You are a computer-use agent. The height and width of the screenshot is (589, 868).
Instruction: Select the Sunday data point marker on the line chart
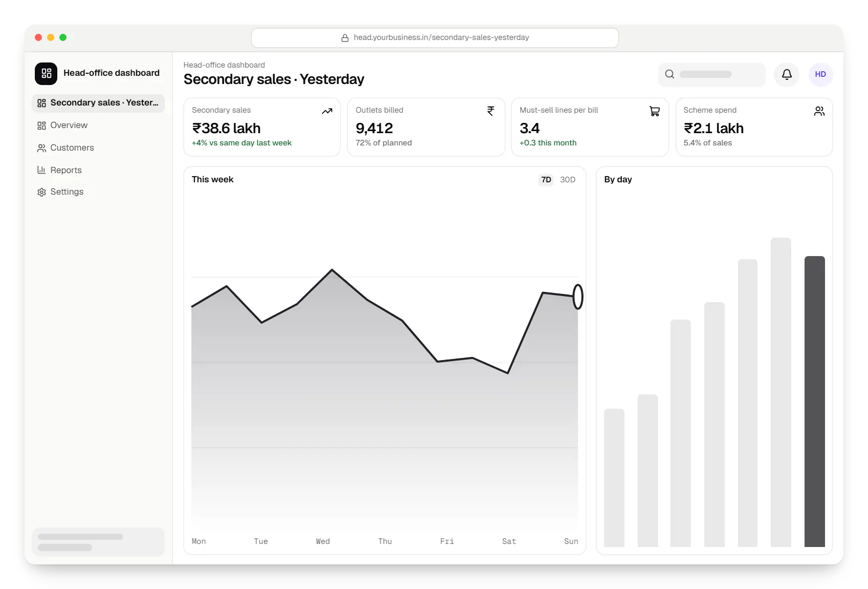578,297
